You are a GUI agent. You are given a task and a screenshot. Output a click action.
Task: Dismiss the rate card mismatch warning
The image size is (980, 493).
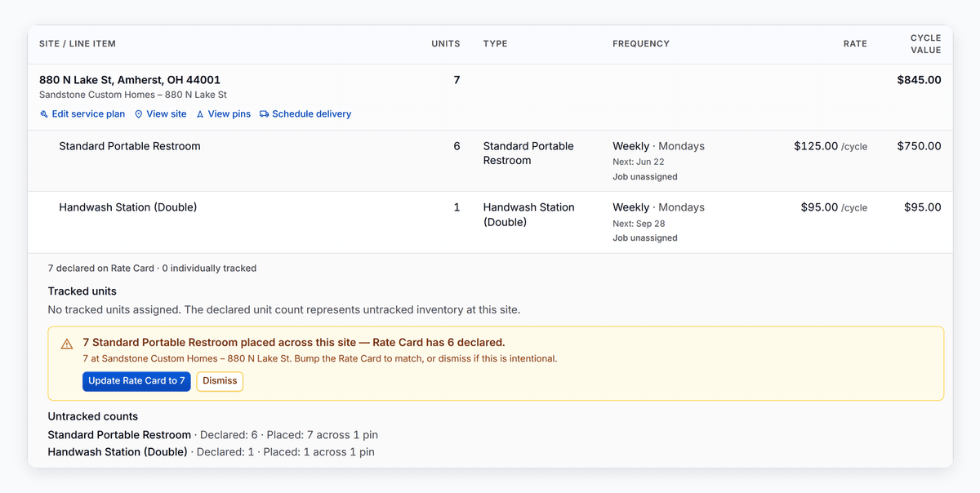tap(220, 381)
